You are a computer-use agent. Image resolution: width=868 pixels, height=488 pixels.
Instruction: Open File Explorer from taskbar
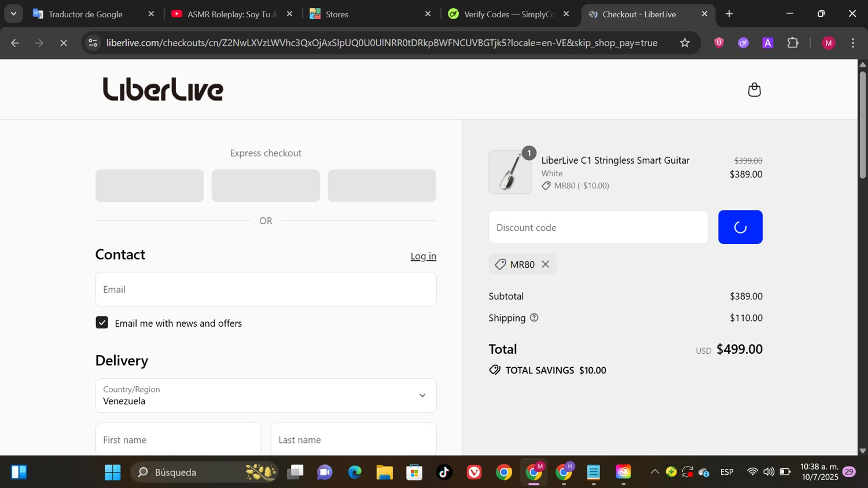pyautogui.click(x=384, y=472)
